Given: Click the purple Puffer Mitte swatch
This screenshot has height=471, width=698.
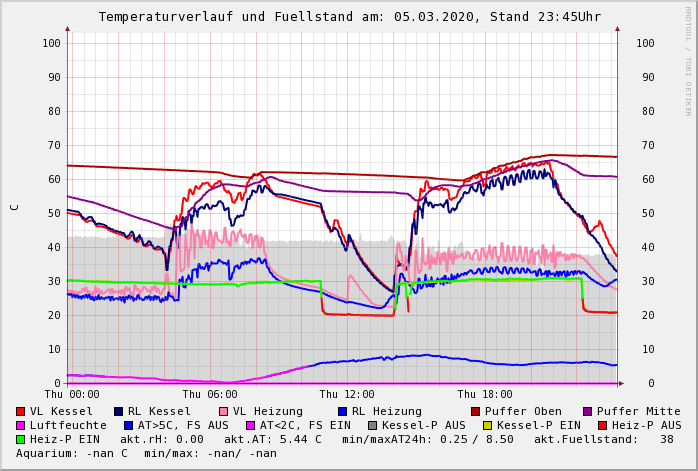Looking at the screenshot, I should point(588,411).
